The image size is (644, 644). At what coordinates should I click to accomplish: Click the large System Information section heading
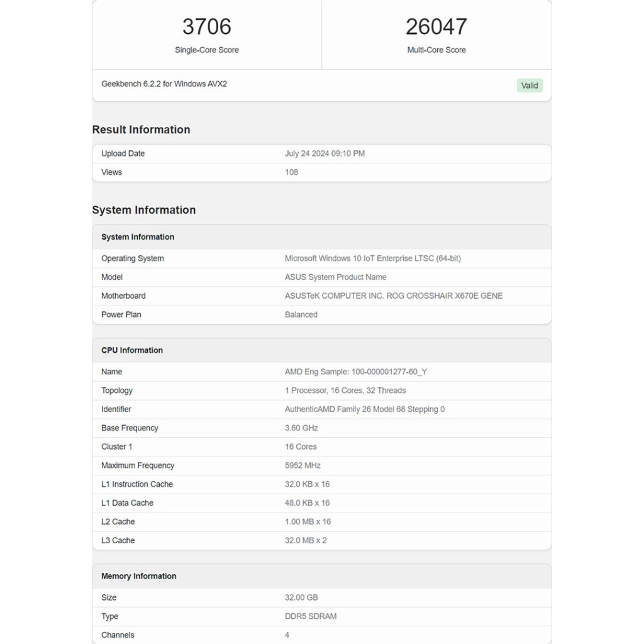click(144, 210)
